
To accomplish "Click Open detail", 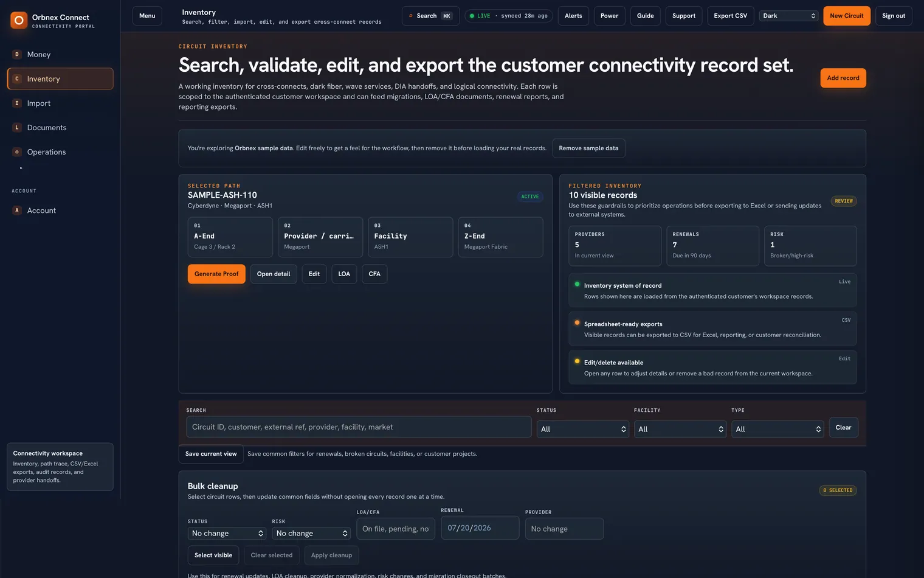I will pyautogui.click(x=274, y=274).
